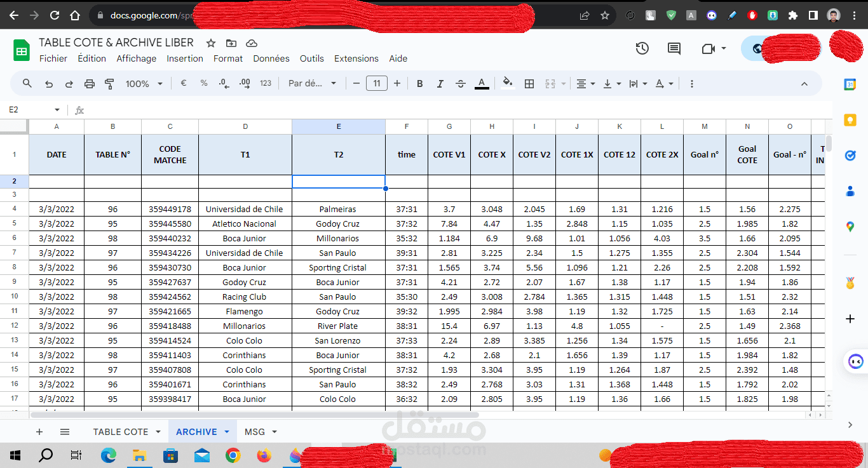The image size is (868, 468).
Task: Open vertical align dropdown
Action: pos(612,83)
